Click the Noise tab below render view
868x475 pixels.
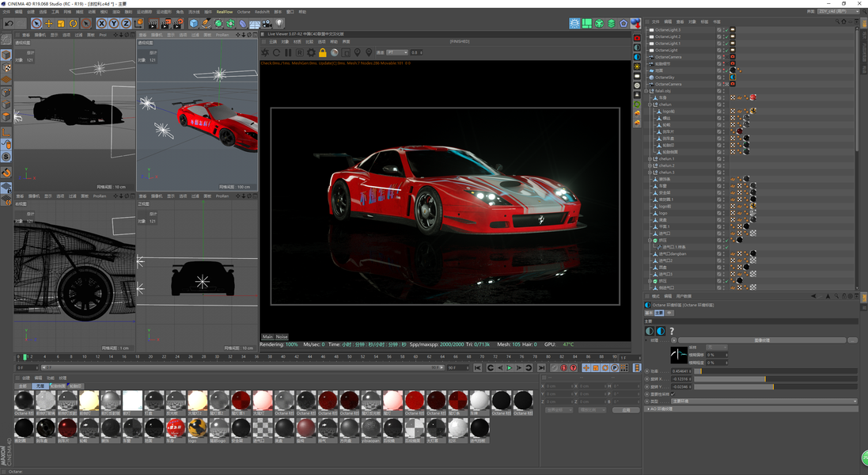[x=282, y=337]
